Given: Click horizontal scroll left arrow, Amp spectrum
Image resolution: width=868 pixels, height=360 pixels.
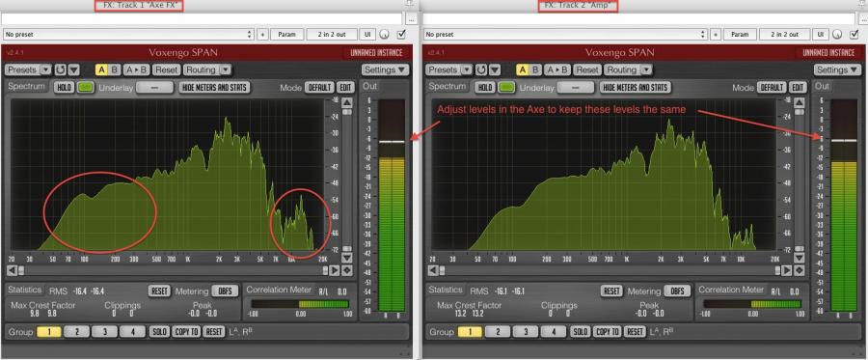Looking at the screenshot, I should click(x=433, y=270).
